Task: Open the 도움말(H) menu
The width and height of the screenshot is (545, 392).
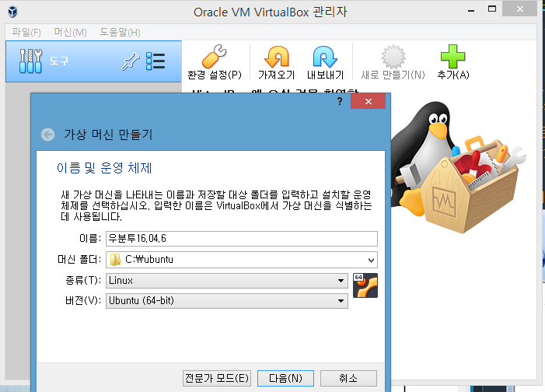Action: [120, 33]
